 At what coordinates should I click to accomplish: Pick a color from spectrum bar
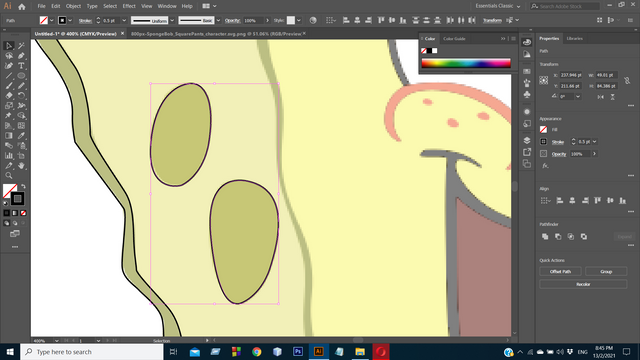466,63
